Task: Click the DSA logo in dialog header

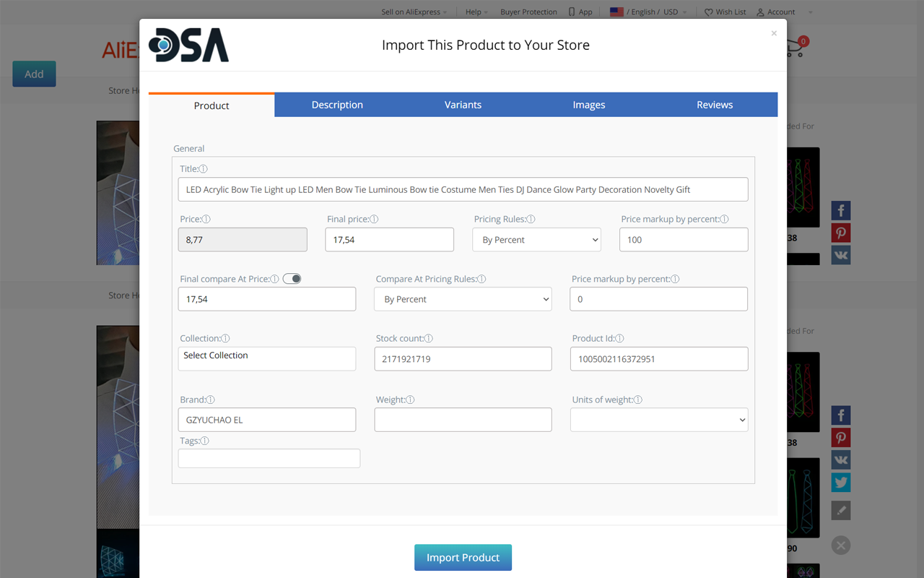Action: 188,45
